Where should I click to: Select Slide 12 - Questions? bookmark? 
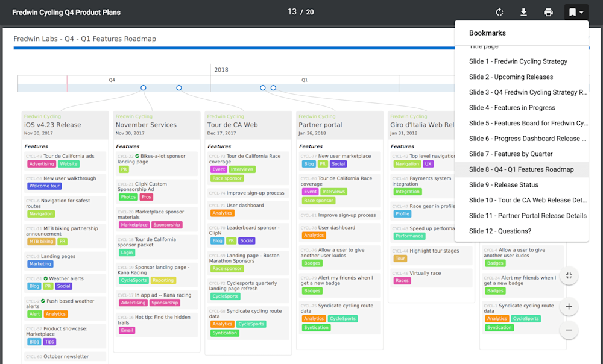coord(501,231)
